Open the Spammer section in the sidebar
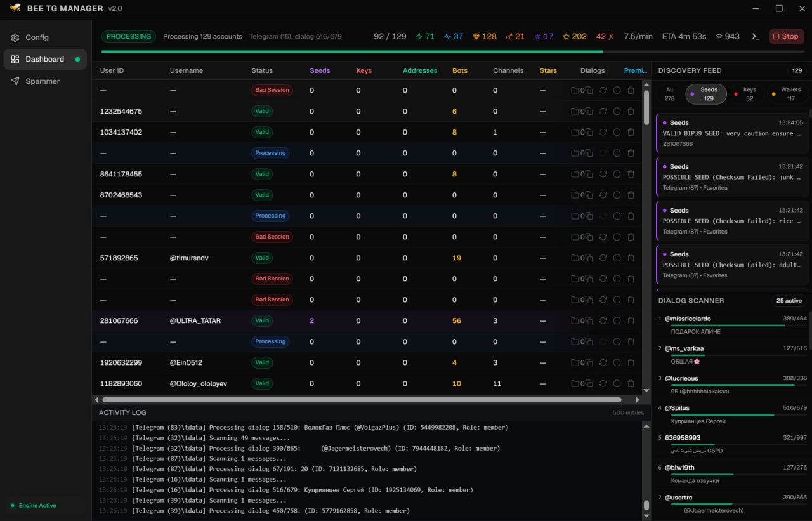812x521 pixels. 44,81
